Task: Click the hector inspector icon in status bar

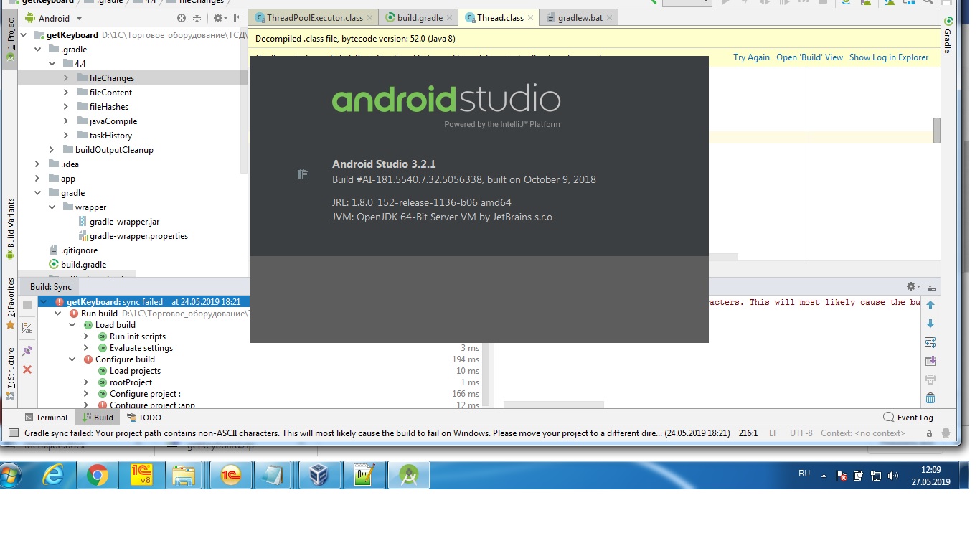Action: tap(947, 433)
